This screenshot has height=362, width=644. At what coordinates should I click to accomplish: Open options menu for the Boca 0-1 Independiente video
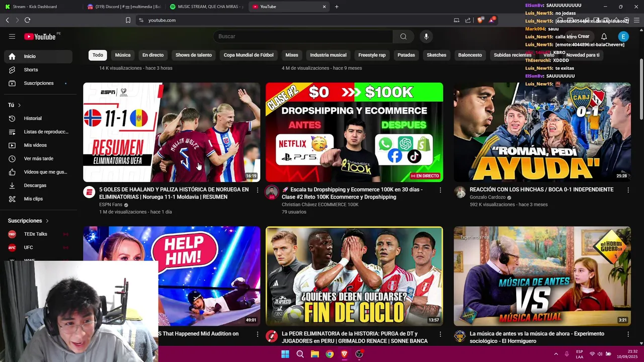tap(628, 190)
